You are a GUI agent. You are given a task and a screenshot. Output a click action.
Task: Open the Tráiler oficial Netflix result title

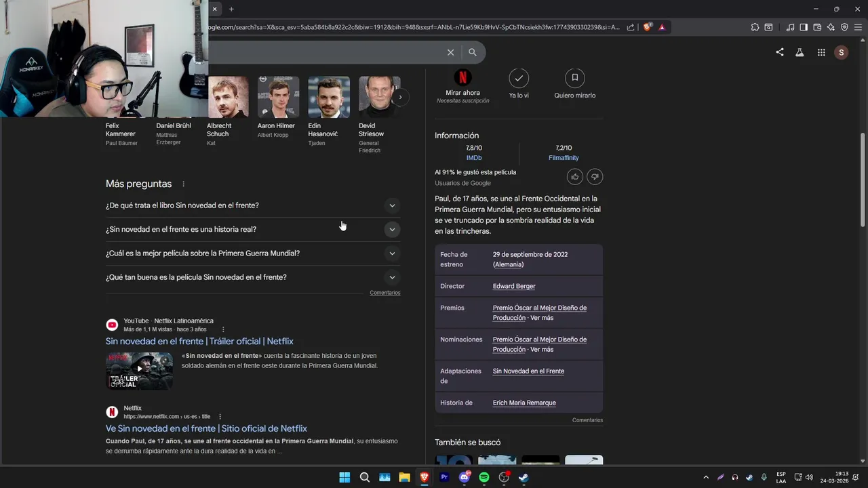click(x=199, y=341)
